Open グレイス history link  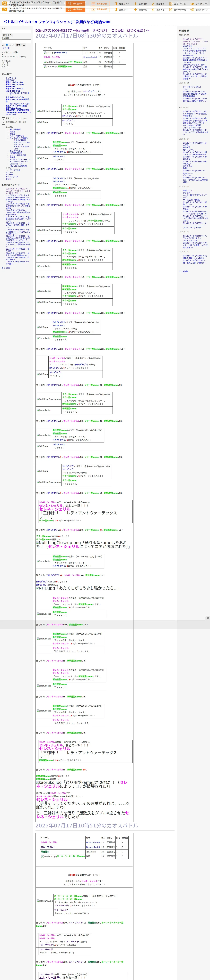click(x=186, y=193)
